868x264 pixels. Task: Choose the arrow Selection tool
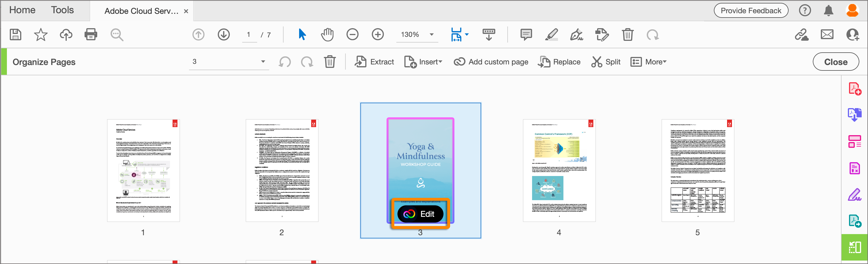click(x=302, y=34)
